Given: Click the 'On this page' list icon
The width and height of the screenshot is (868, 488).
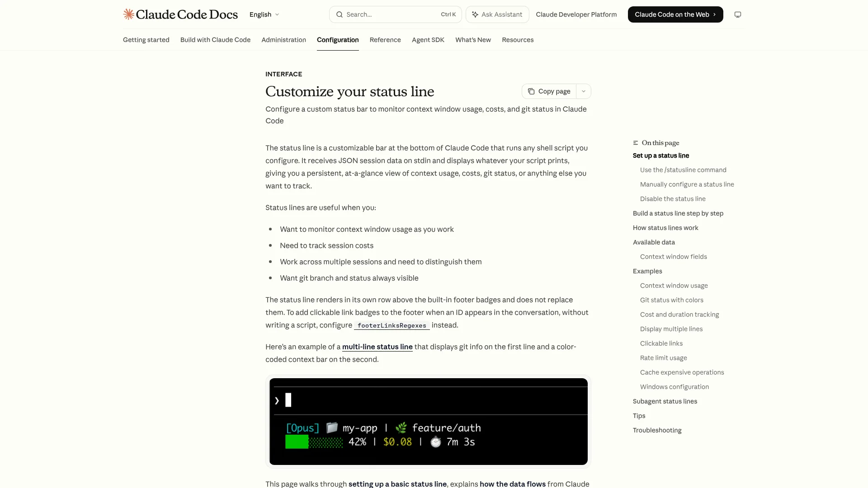Looking at the screenshot, I should point(636,143).
